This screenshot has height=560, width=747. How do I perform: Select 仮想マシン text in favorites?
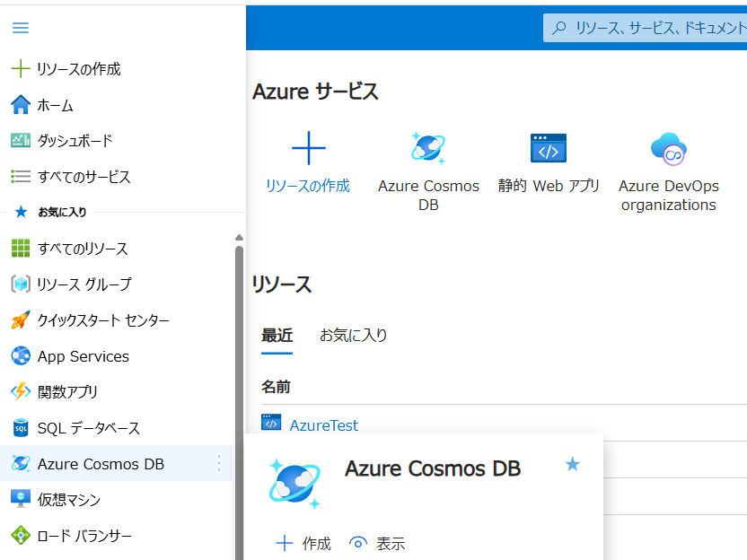tap(69, 500)
